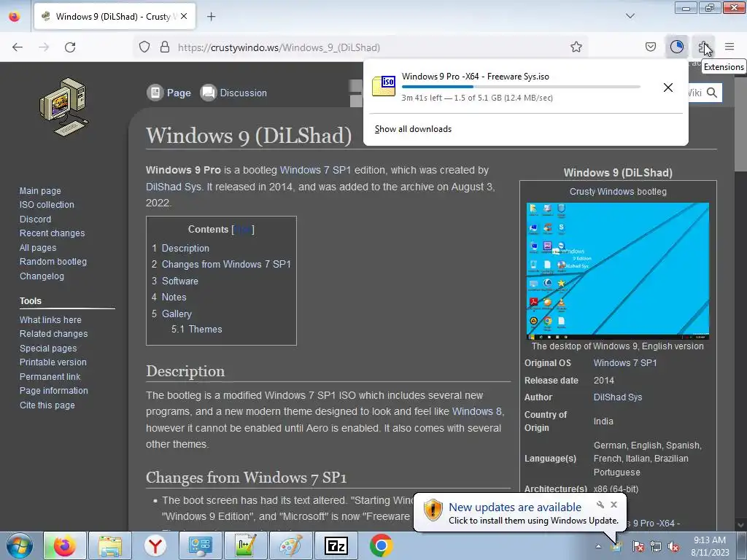Jump to contents item 3 Software
747x560 pixels.
click(175, 281)
